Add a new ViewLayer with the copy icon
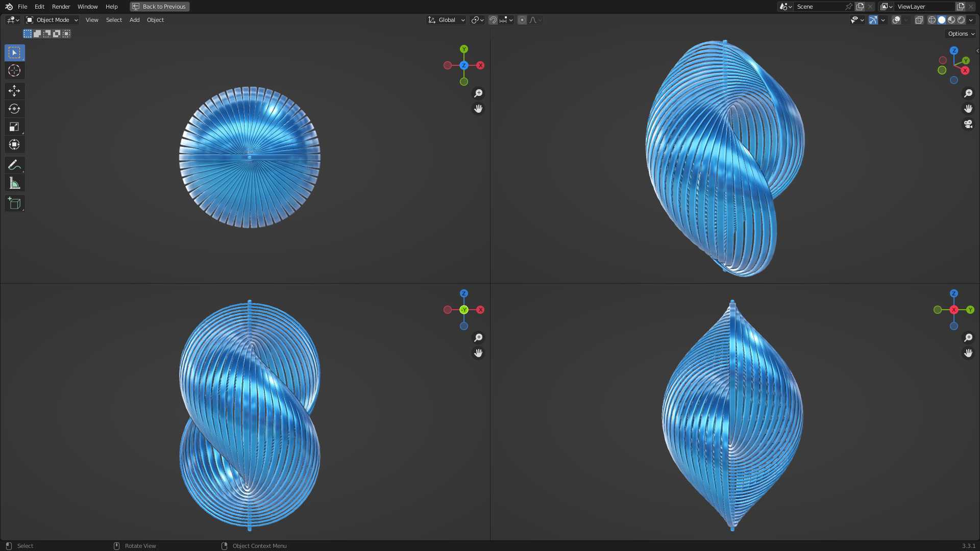Viewport: 980px width, 551px height. (x=961, y=7)
